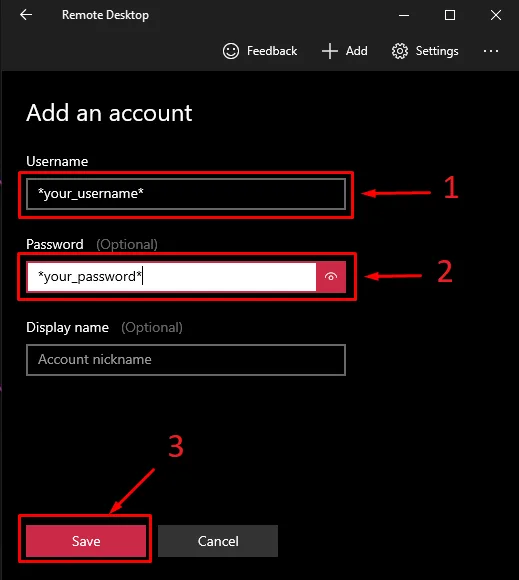The image size is (519, 580).
Task: Click the 'Add an account' heading
Action: pyautogui.click(x=109, y=113)
